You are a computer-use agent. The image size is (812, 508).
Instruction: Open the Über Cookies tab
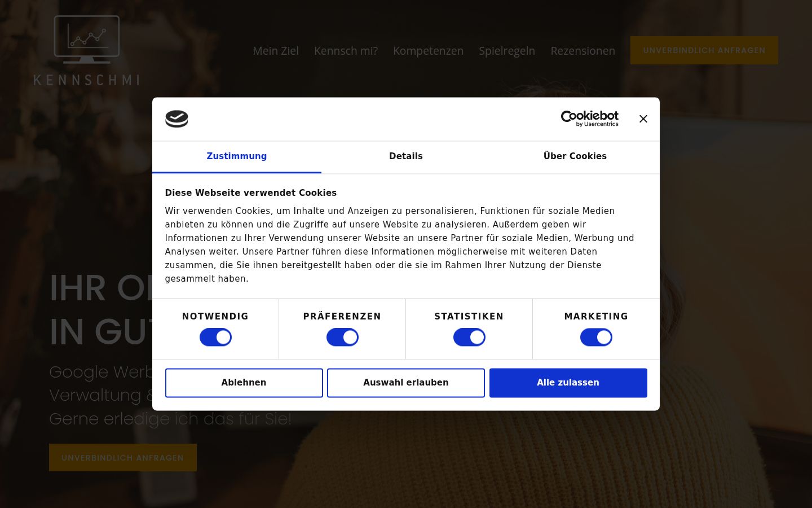(x=575, y=156)
